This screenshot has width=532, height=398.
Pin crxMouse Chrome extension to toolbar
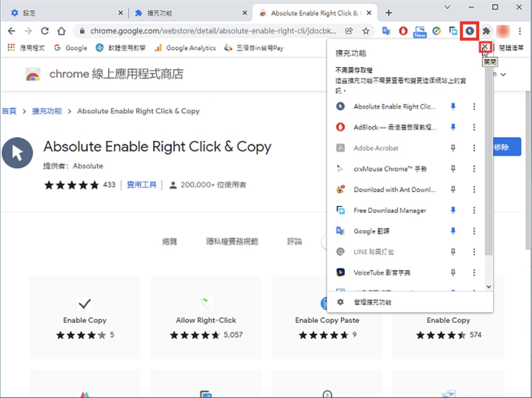(453, 169)
